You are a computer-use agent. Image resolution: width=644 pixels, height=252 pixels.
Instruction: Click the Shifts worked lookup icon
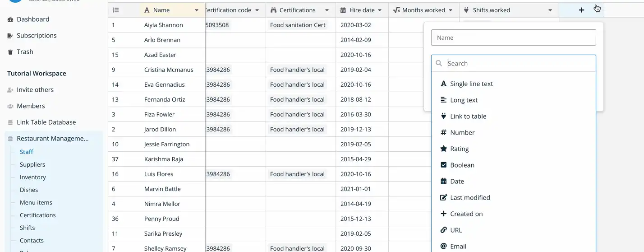pos(467,10)
